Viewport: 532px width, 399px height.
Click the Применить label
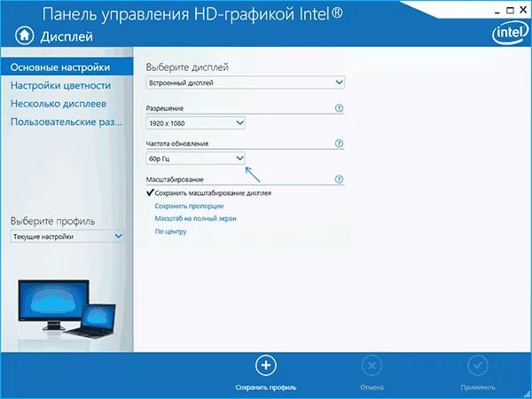click(x=477, y=387)
